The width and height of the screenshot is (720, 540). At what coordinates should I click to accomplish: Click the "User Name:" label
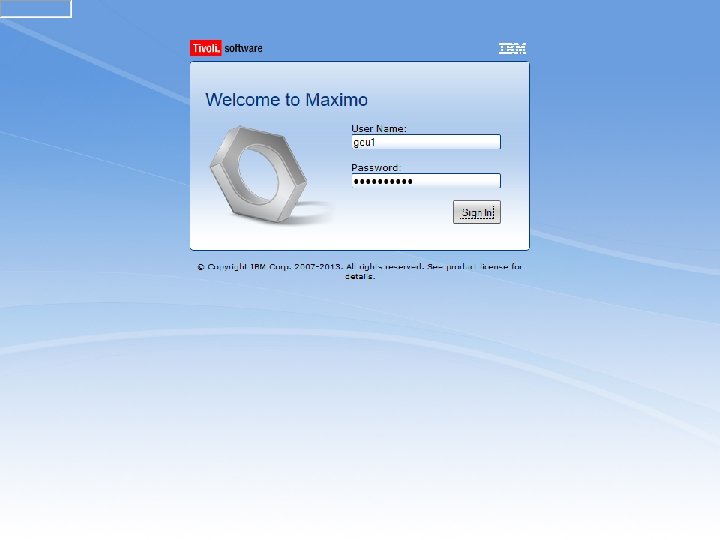(x=379, y=129)
